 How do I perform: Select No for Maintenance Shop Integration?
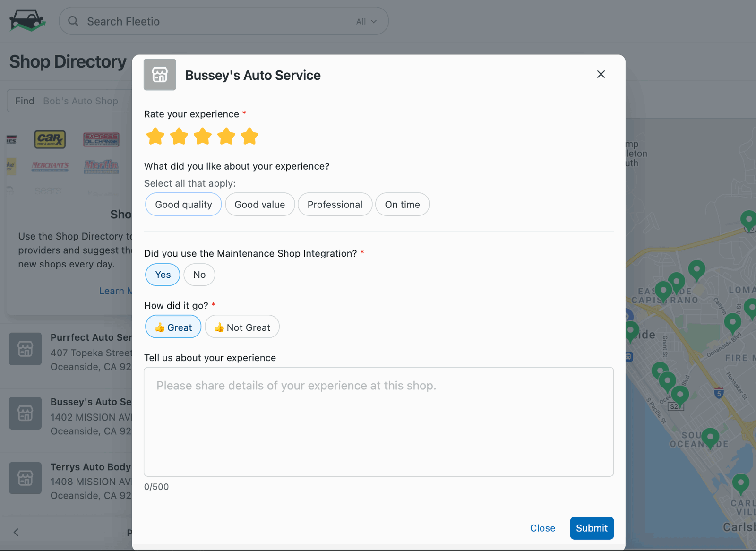199,275
